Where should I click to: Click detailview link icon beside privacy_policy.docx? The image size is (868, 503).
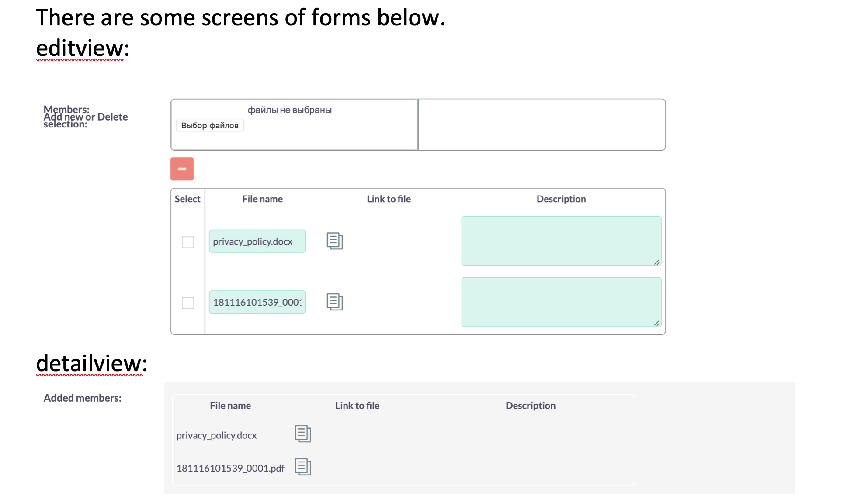coord(302,434)
